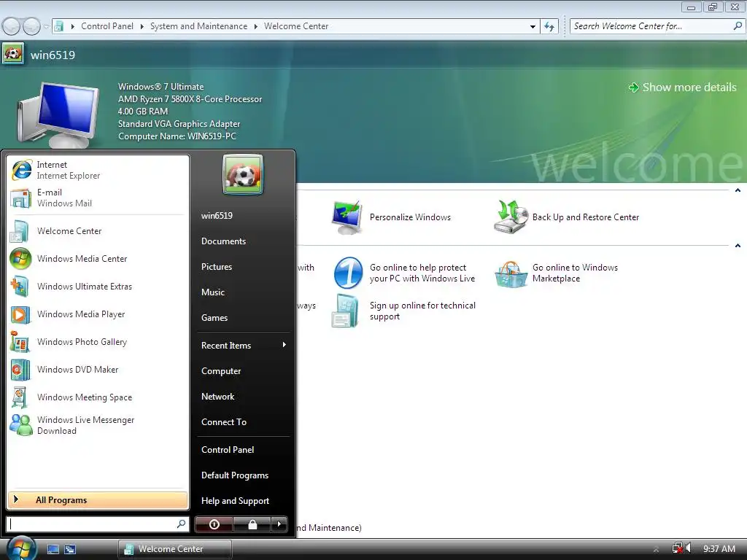Click the refresh button beside address bar
Viewport: 747px width, 560px height.
(x=549, y=27)
